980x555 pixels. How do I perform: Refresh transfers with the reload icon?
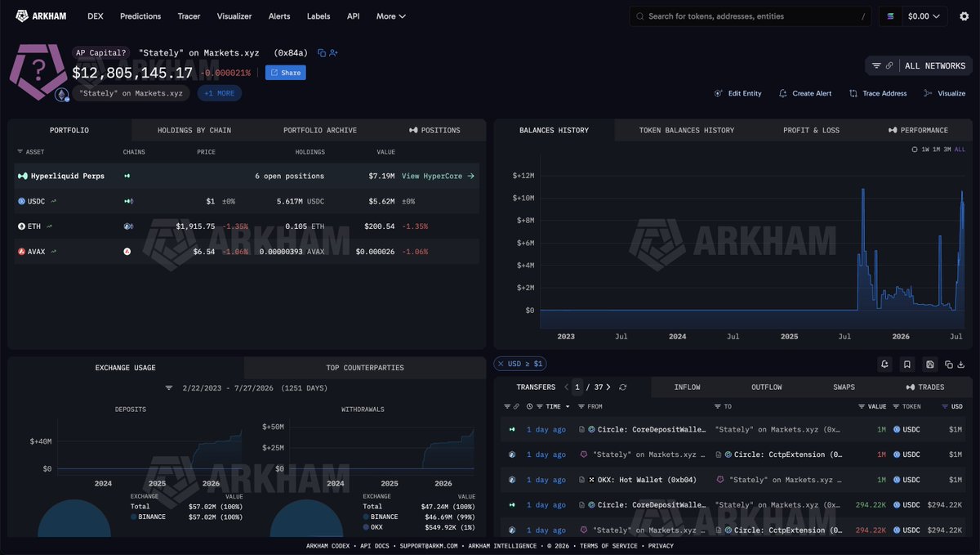pos(623,387)
